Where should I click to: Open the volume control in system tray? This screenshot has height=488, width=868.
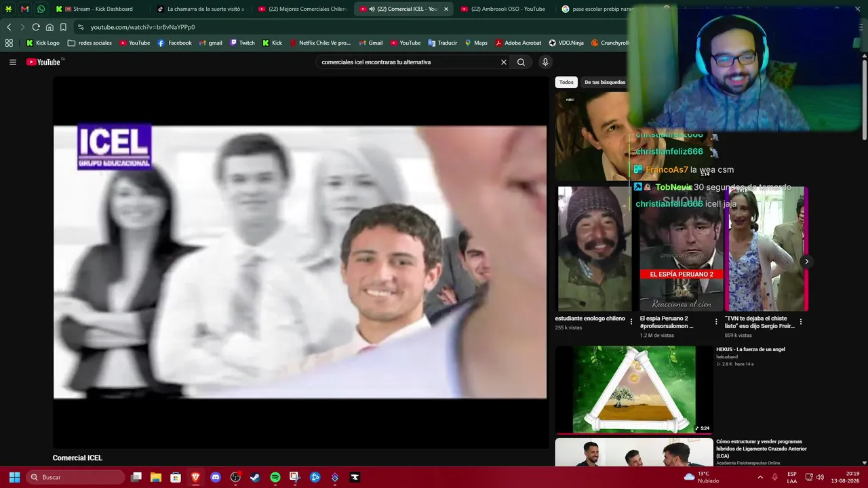coord(820,477)
